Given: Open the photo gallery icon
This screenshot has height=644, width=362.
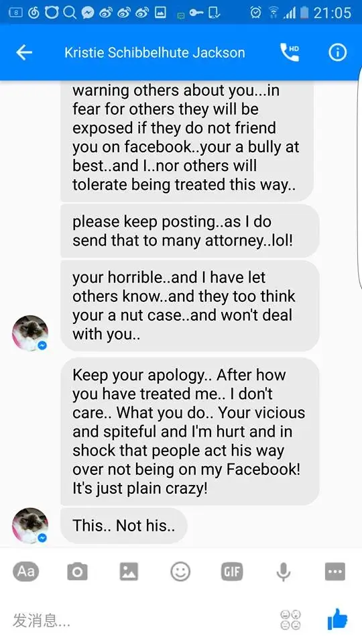Looking at the screenshot, I should coord(129,572).
